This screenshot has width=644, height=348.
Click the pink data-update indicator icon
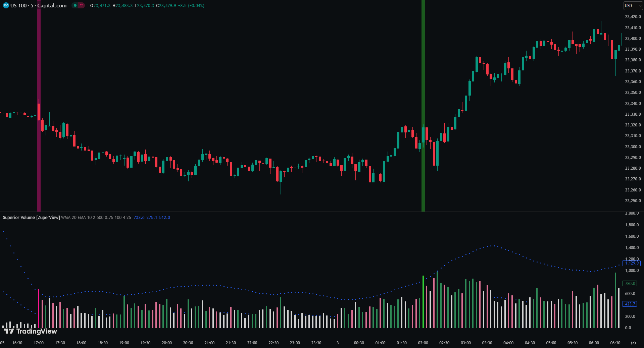pos(81,5)
